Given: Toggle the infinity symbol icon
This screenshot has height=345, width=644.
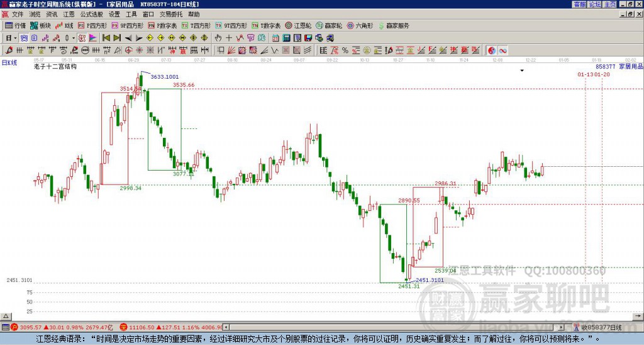Looking at the screenshot, I should click(502, 50).
